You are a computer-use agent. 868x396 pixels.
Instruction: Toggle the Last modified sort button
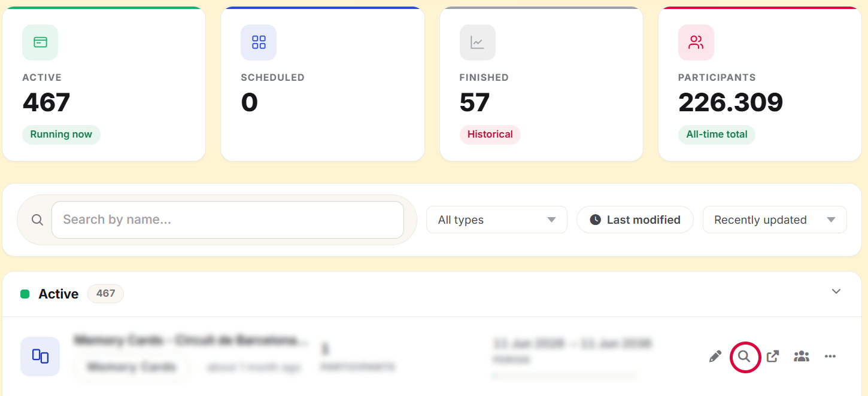[635, 220]
